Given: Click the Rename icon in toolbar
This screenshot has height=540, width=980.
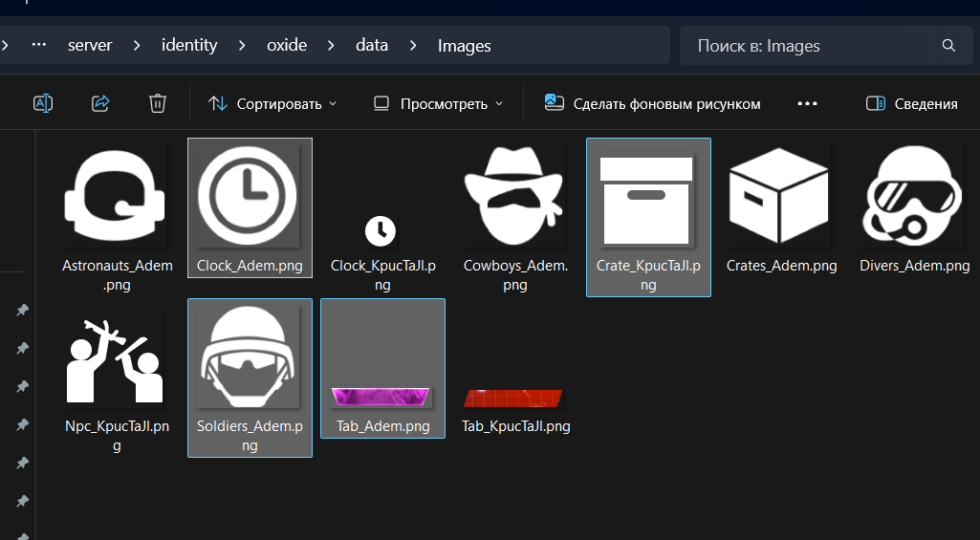Looking at the screenshot, I should [43, 103].
